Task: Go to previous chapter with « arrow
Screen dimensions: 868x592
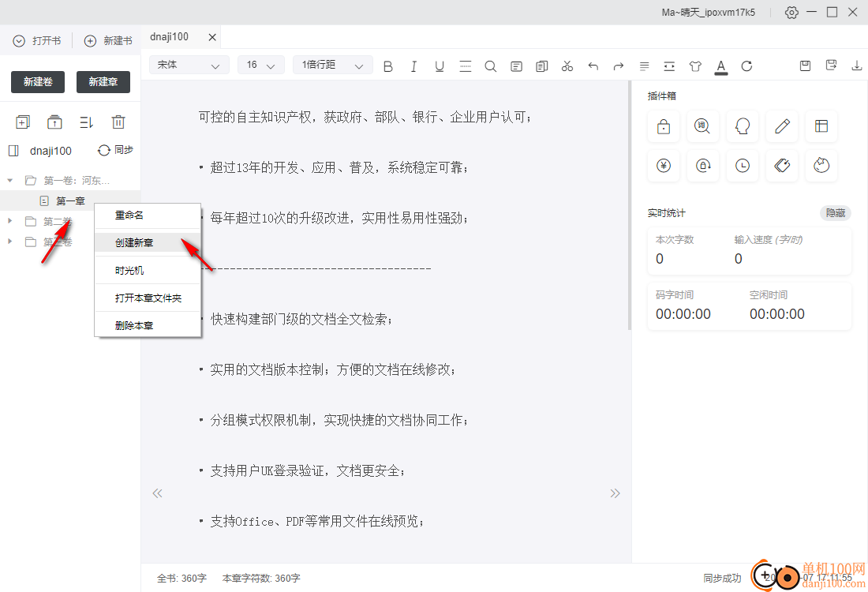Action: click(157, 493)
